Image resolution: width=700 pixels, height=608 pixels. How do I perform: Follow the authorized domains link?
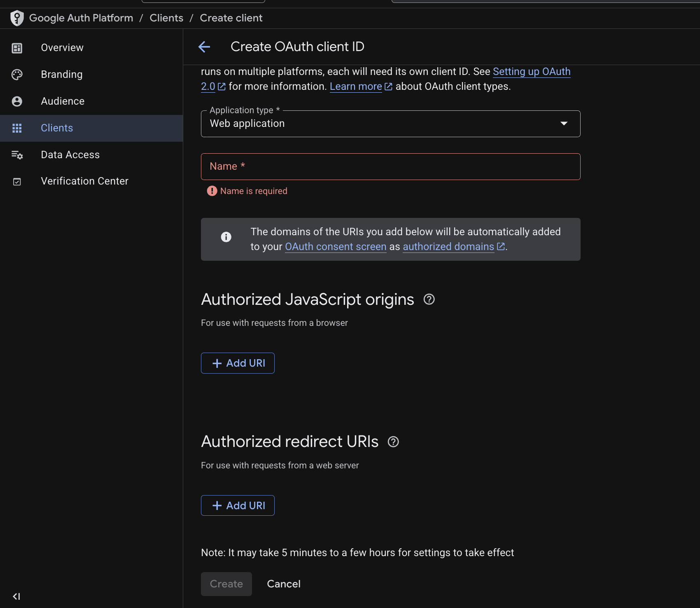pos(448,247)
